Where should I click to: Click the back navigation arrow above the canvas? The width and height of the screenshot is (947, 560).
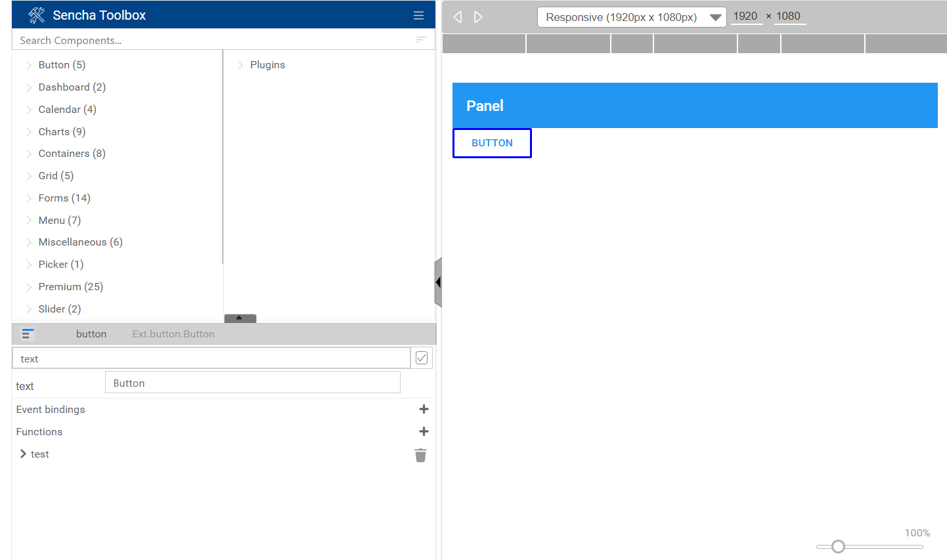457,16
